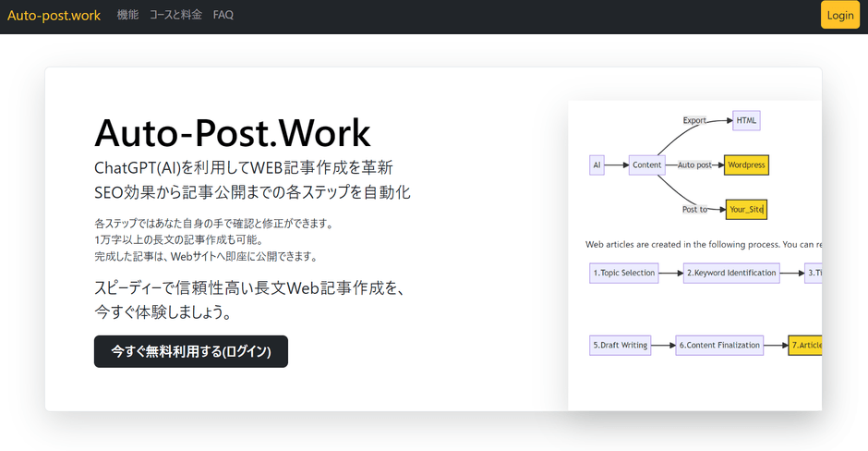Click the 2.Keyword Identification step box
The image size is (868, 451).
point(731,273)
